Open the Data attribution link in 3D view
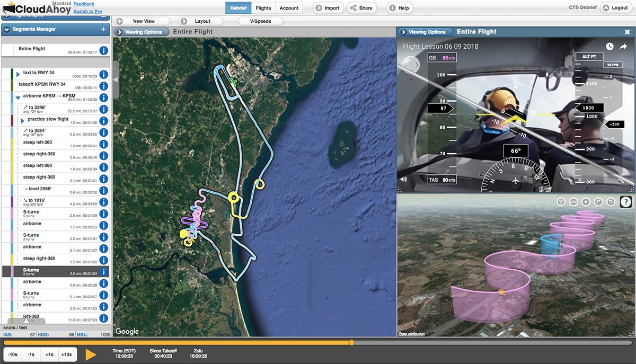The width and height of the screenshot is (636, 364). 411,334
